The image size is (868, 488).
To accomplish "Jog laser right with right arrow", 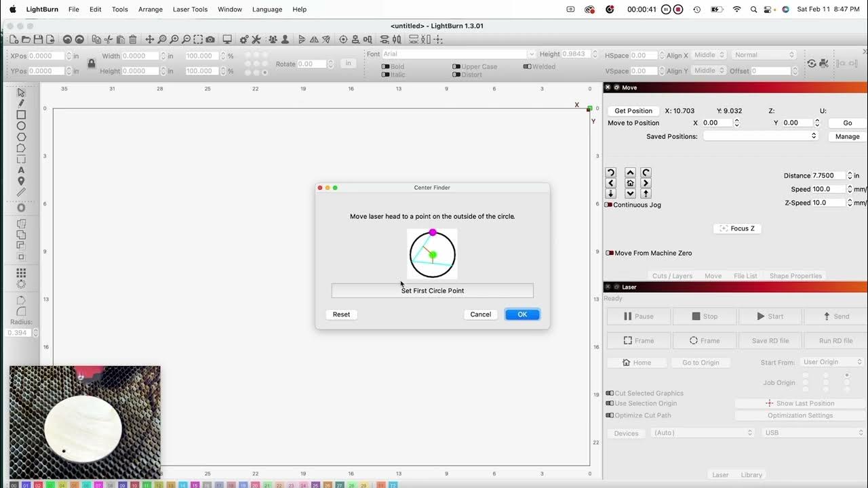I will [x=646, y=183].
